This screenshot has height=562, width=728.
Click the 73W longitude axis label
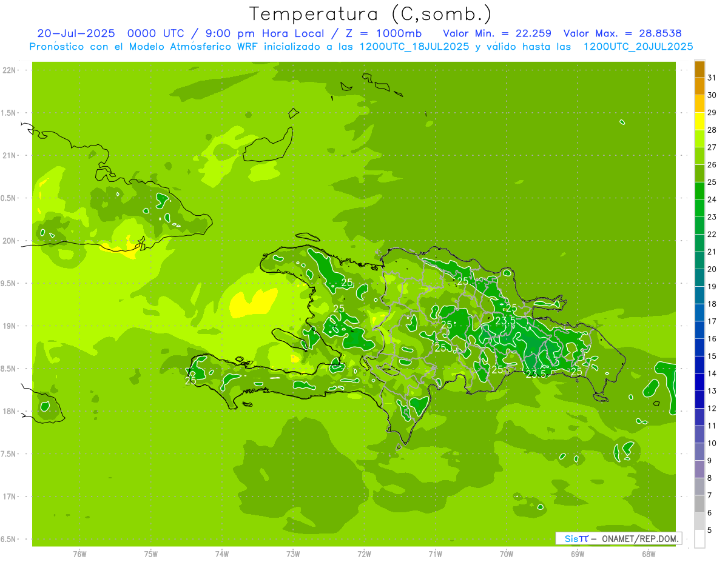293,554
